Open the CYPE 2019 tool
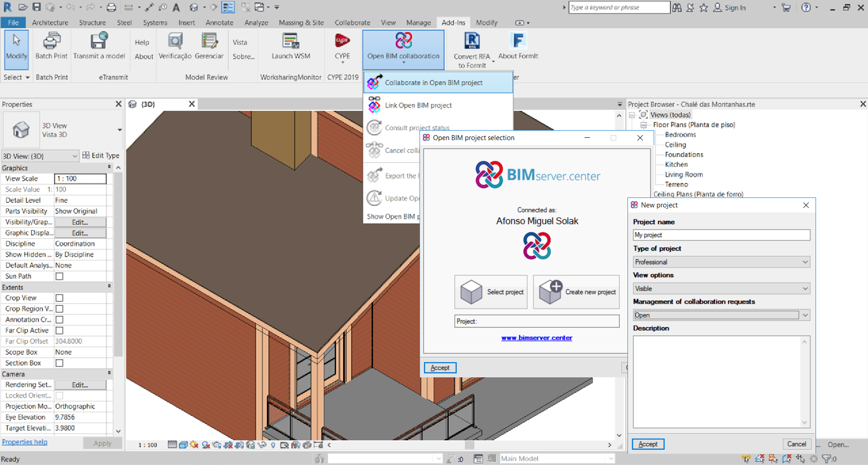Screen dimensions: 868x465 click(342, 47)
